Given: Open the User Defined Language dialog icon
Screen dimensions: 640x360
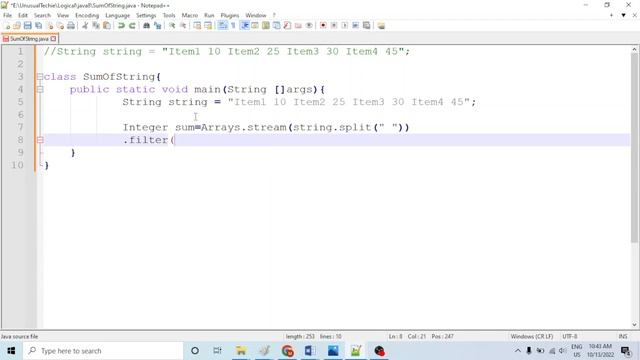Looking at the screenshot, I should [x=255, y=26].
